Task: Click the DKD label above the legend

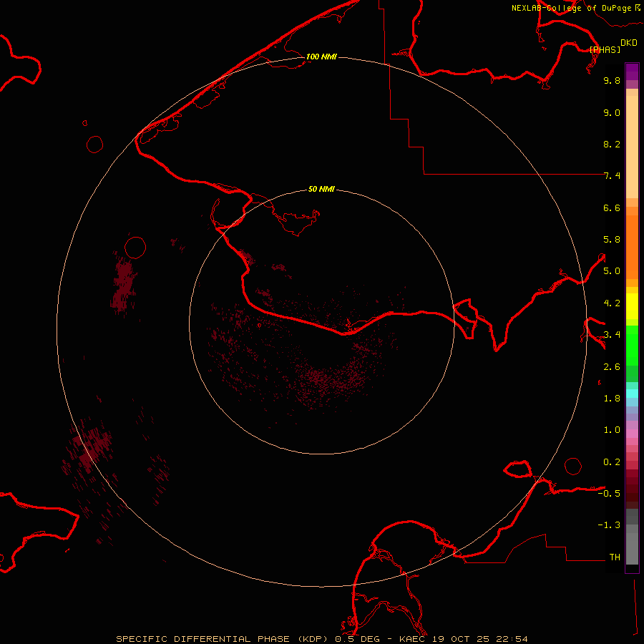Action: click(628, 42)
